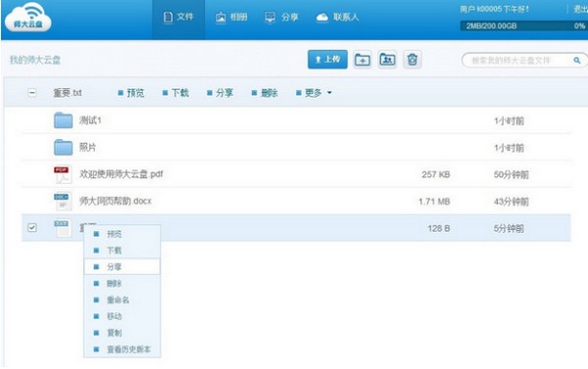Click the 照片 folder name

tap(87, 147)
